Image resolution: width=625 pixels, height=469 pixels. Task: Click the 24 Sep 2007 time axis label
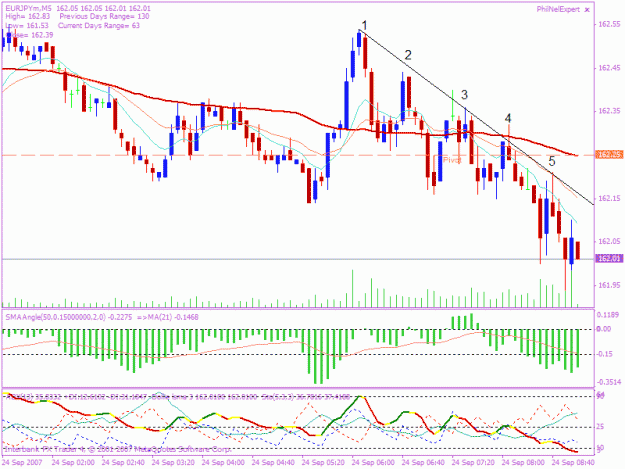pyautogui.click(x=21, y=463)
